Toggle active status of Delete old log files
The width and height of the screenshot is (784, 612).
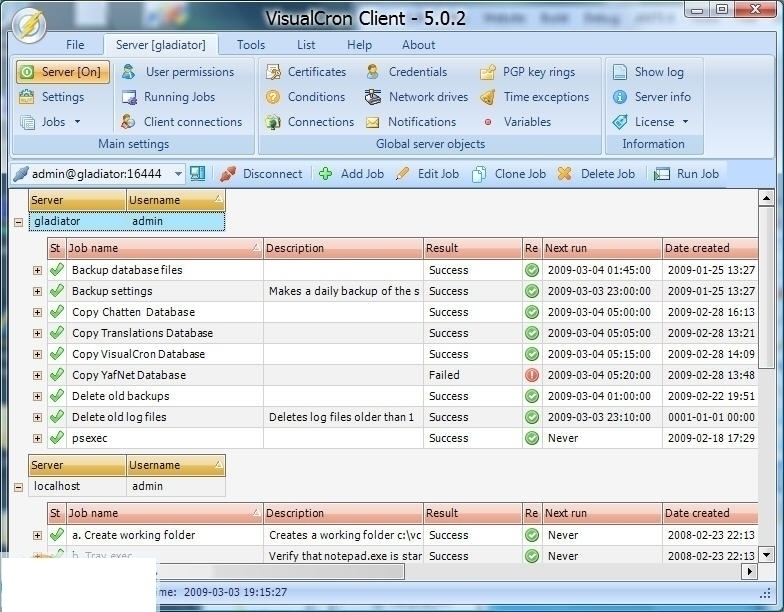(57, 416)
